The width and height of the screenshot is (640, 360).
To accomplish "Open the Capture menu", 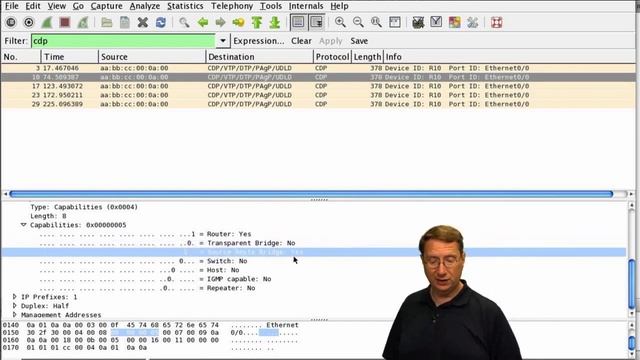I will tap(107, 6).
